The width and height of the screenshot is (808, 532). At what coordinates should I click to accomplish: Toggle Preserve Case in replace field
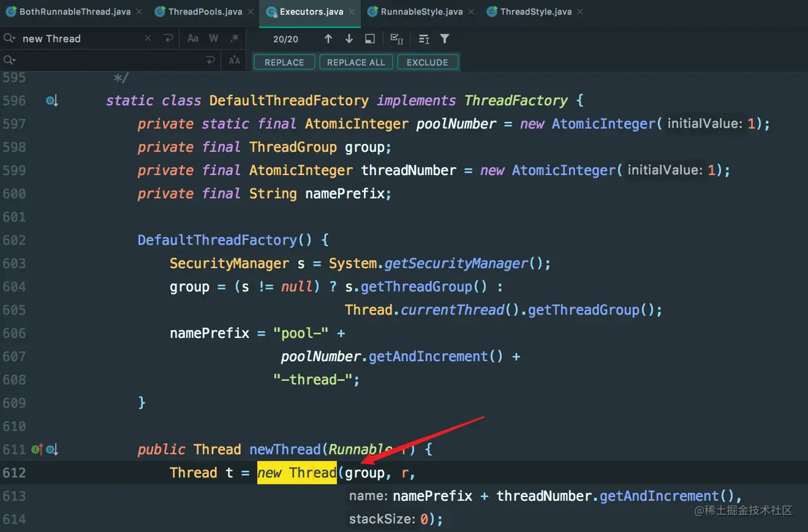coord(235,60)
